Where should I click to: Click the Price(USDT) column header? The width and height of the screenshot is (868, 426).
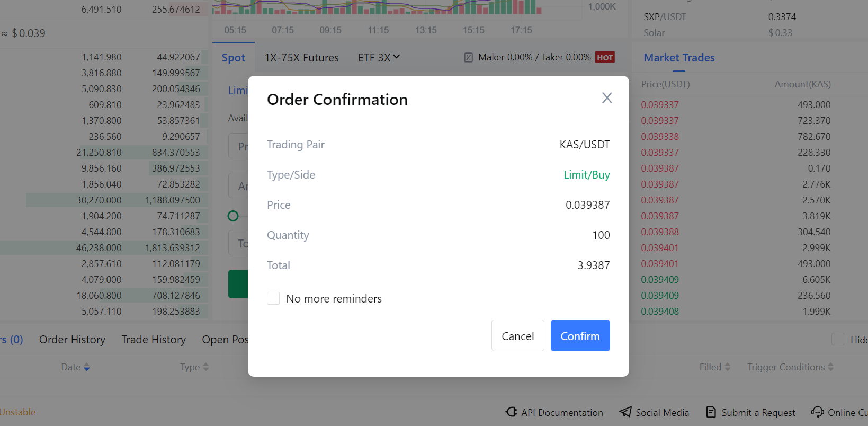(x=665, y=84)
